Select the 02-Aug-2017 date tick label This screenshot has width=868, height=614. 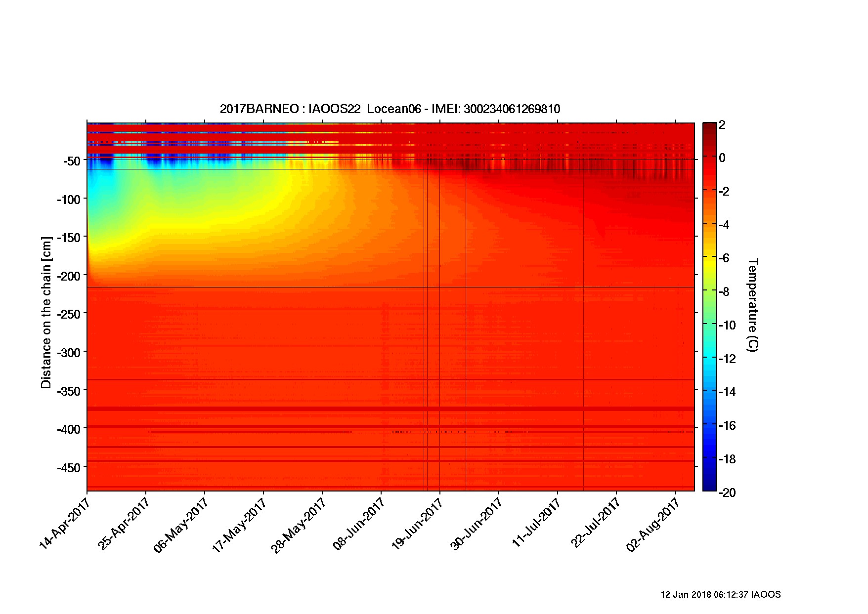click(x=652, y=525)
